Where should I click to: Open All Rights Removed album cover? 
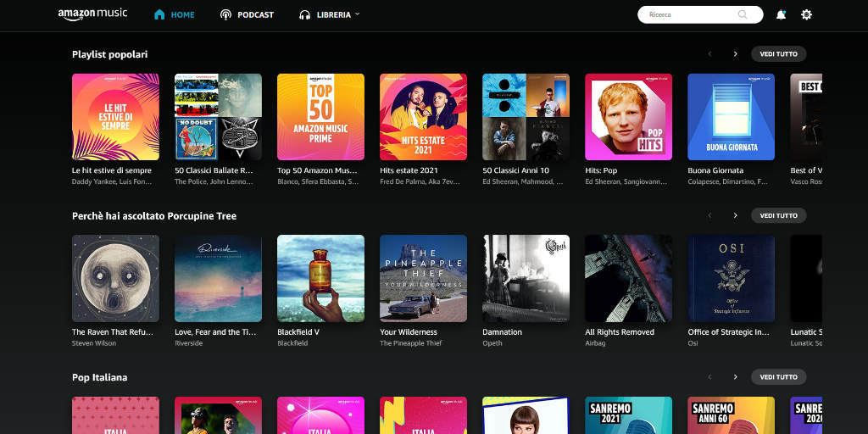(x=629, y=278)
